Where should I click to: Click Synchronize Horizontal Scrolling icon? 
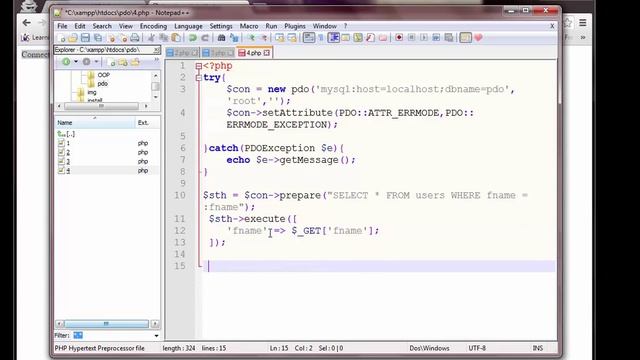292,38
